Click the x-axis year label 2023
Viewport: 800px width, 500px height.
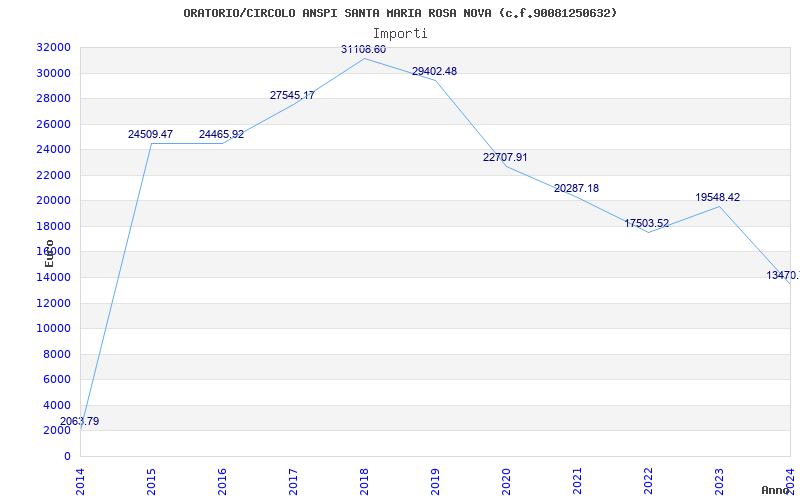(719, 481)
